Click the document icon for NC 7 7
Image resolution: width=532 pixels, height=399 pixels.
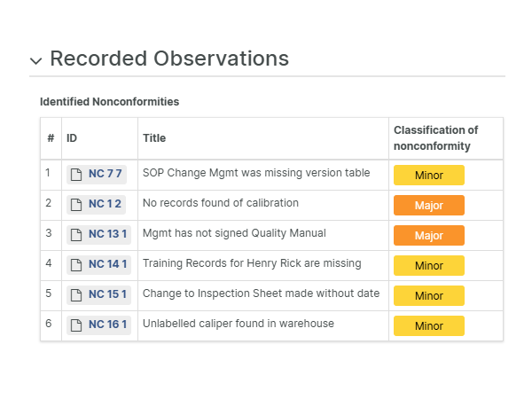(x=76, y=175)
